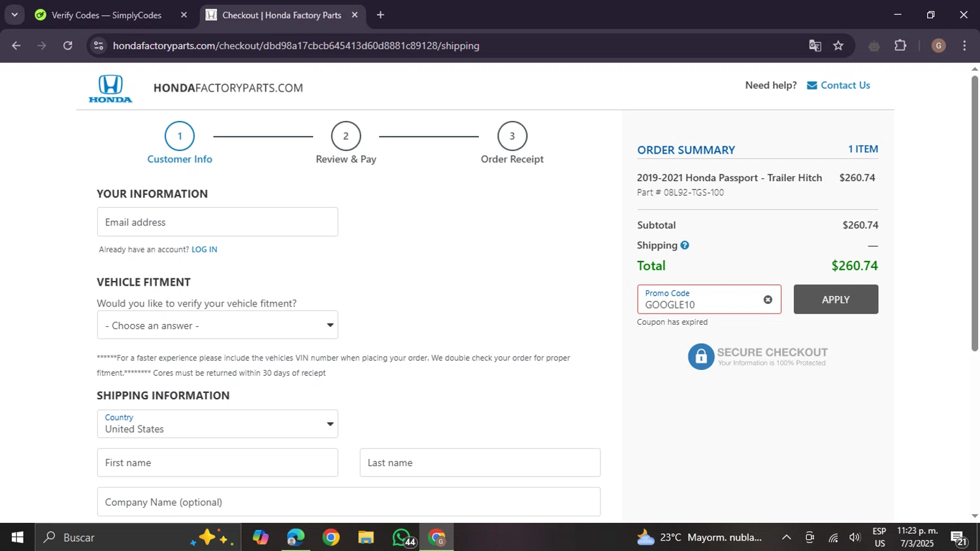Open the Shipping help question mark icon
980x551 pixels.
[685, 245]
